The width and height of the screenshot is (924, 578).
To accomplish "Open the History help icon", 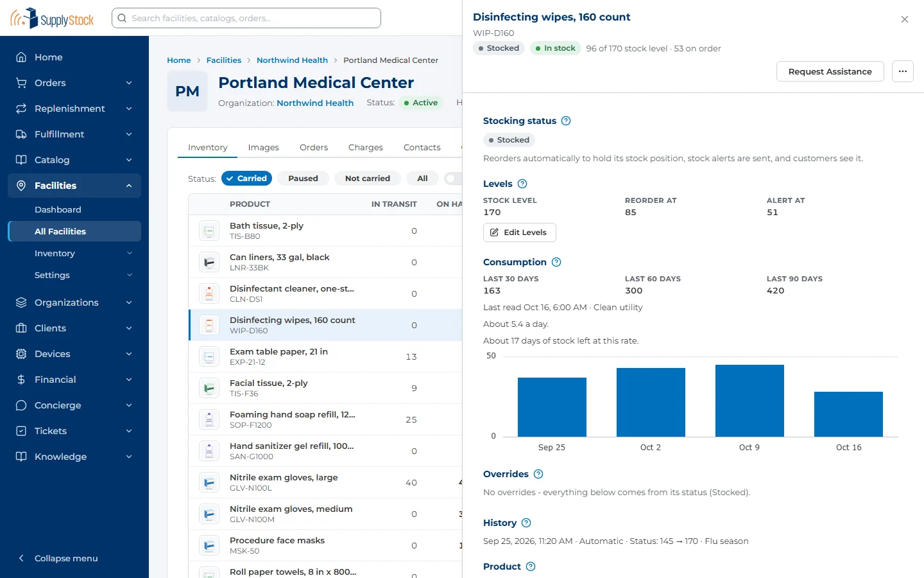I will tap(526, 523).
